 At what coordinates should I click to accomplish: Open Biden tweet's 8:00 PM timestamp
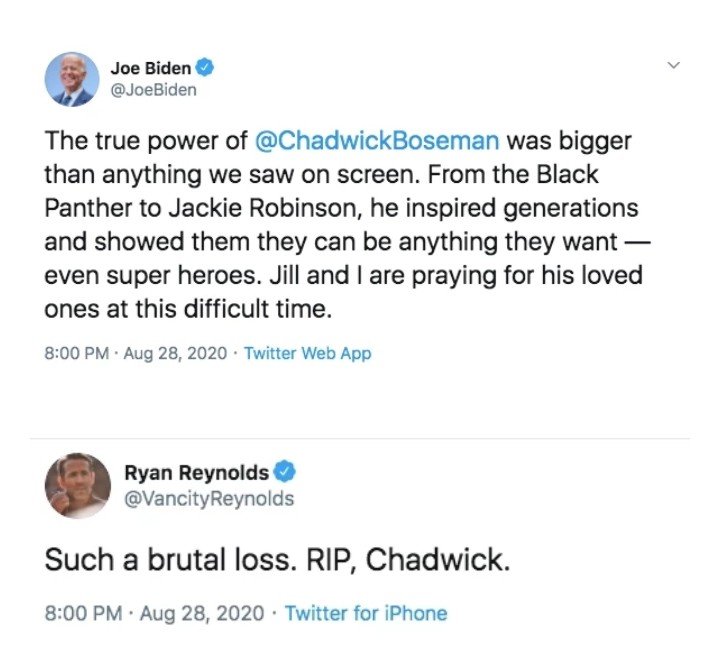pos(77,353)
